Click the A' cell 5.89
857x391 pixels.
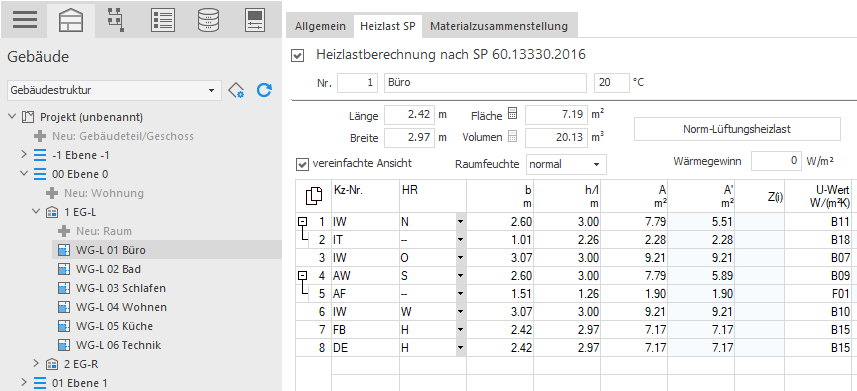pyautogui.click(x=701, y=276)
